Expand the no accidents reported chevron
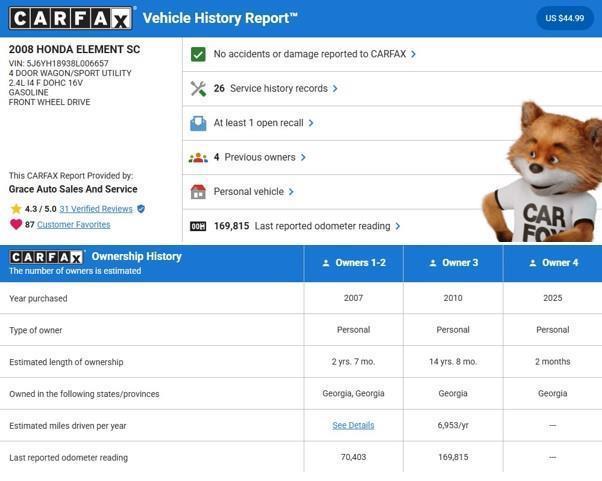Viewport: 602px width, 481px height. (413, 54)
